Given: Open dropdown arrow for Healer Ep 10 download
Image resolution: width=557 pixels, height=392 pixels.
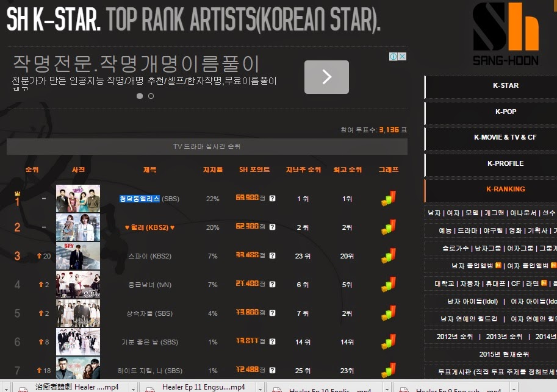Looking at the screenshot, I should coord(387,388).
